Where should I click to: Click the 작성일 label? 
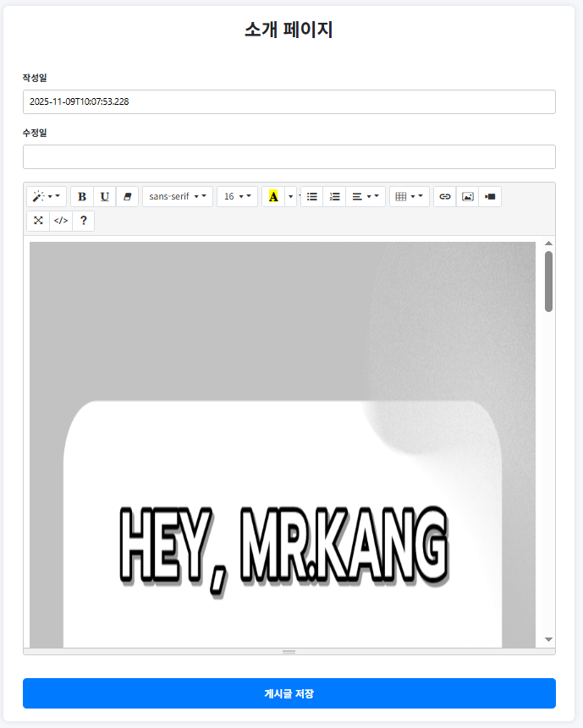click(35, 78)
